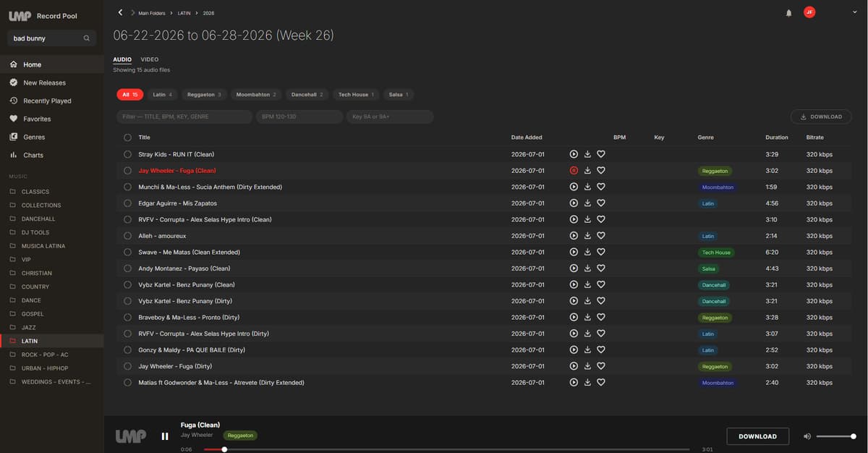Click the BPM 120-130 range field
Image resolution: width=868 pixels, height=453 pixels.
click(299, 117)
